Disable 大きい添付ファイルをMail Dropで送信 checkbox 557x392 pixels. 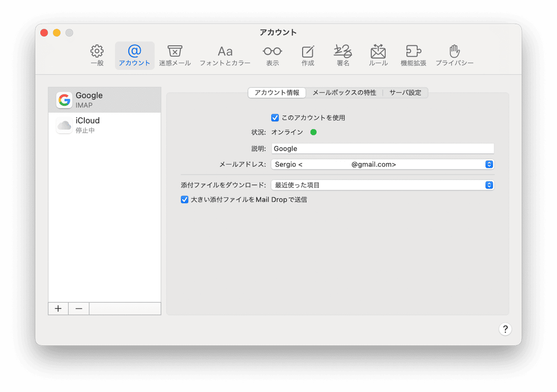click(185, 200)
